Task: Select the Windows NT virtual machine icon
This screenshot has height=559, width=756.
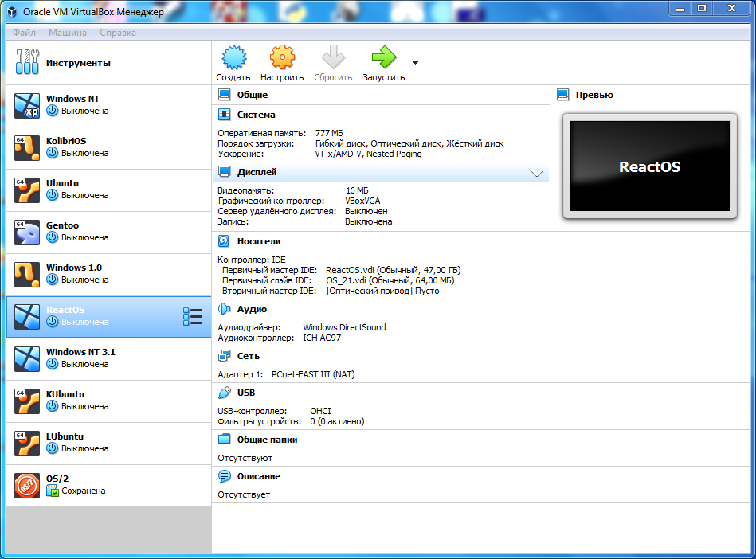Action: point(27,106)
